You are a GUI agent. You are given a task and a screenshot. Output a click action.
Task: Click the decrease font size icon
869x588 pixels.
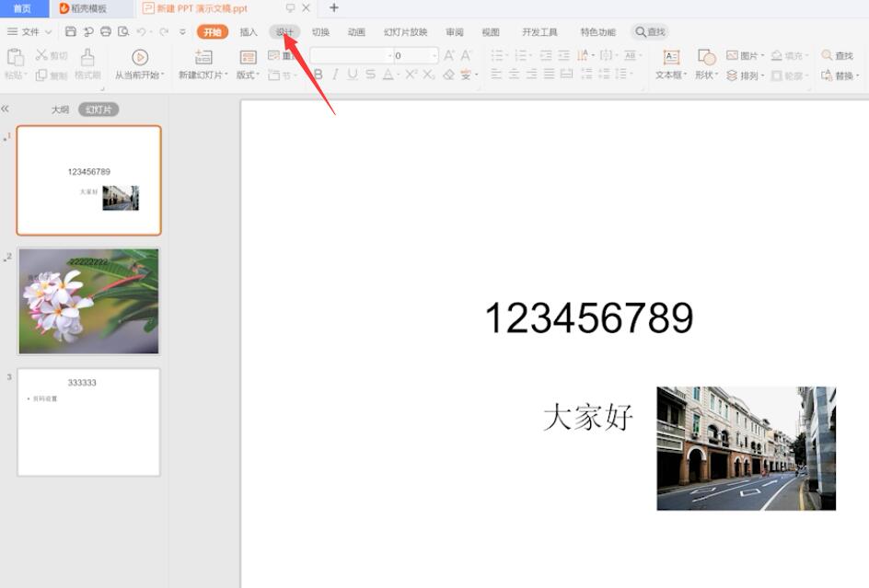pos(466,55)
